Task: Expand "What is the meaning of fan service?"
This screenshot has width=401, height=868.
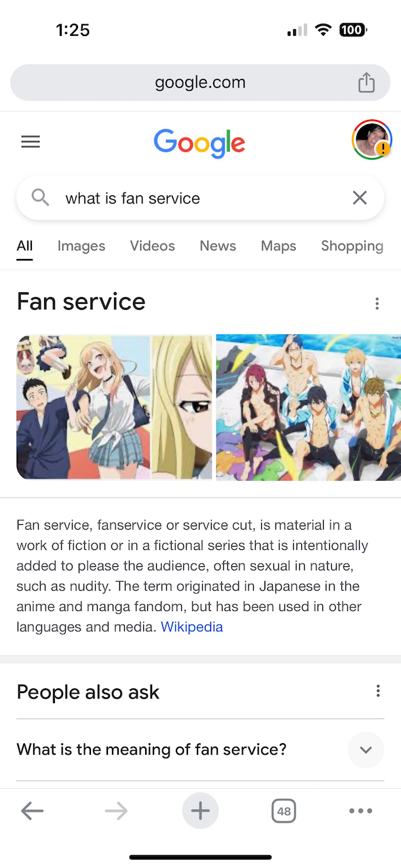Action: click(200, 749)
